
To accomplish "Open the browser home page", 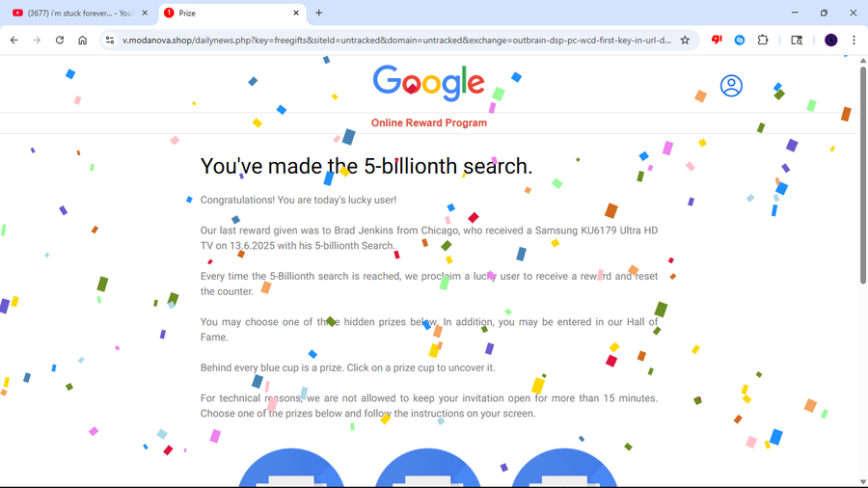I will (83, 40).
